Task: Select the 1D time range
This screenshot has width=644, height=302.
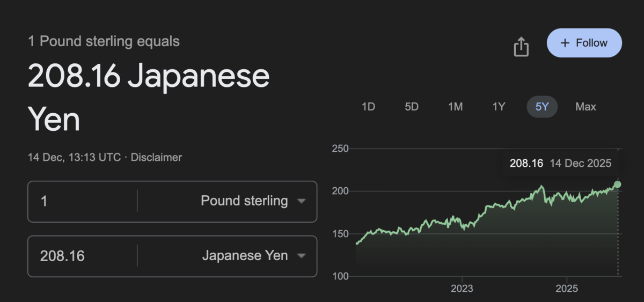Action: click(368, 107)
